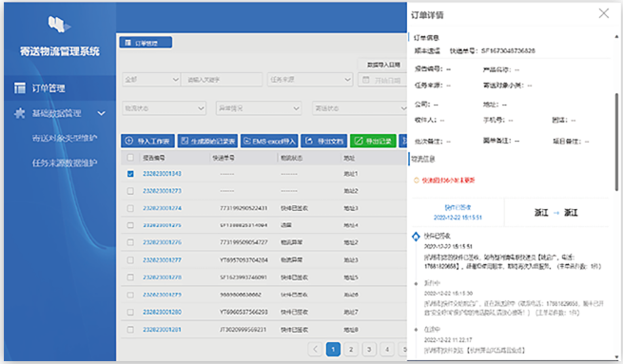Click the EMS-excel导入 button
The image size is (623, 364).
[269, 141]
